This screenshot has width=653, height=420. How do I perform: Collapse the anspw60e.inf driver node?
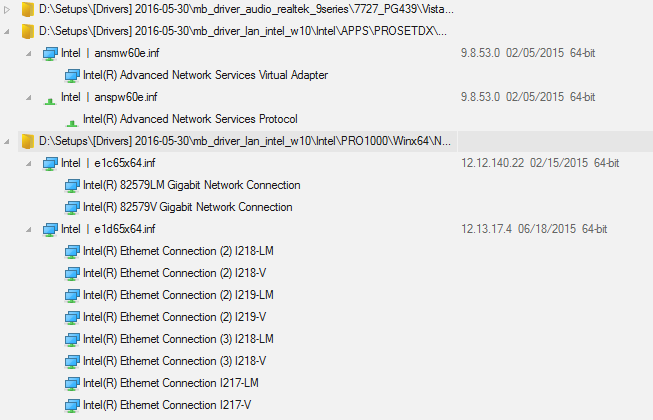click(29, 98)
